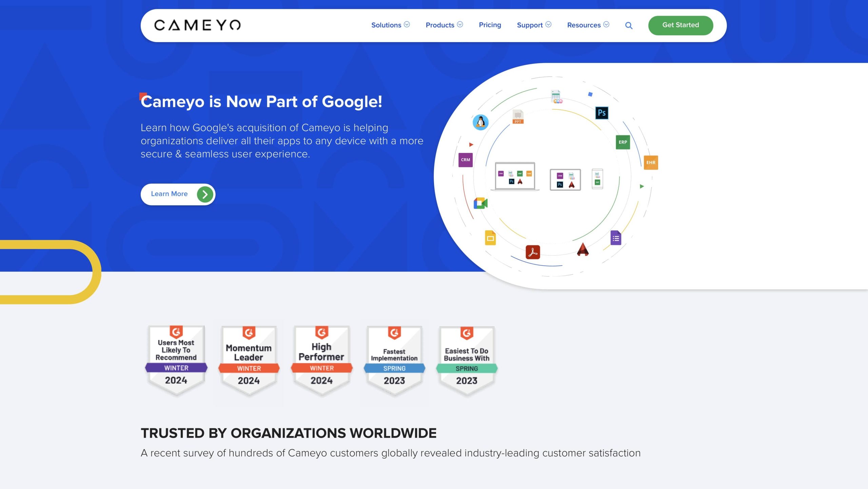This screenshot has width=868, height=489.
Task: Click the red AutoCAD icon
Action: [583, 249]
